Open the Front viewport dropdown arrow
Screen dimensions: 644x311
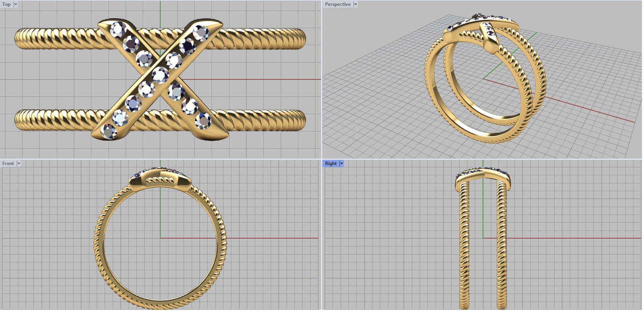pos(19,164)
